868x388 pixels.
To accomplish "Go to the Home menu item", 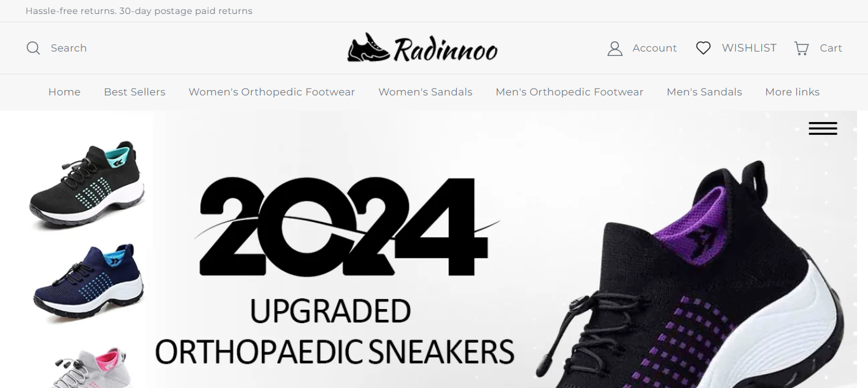I will tap(64, 92).
